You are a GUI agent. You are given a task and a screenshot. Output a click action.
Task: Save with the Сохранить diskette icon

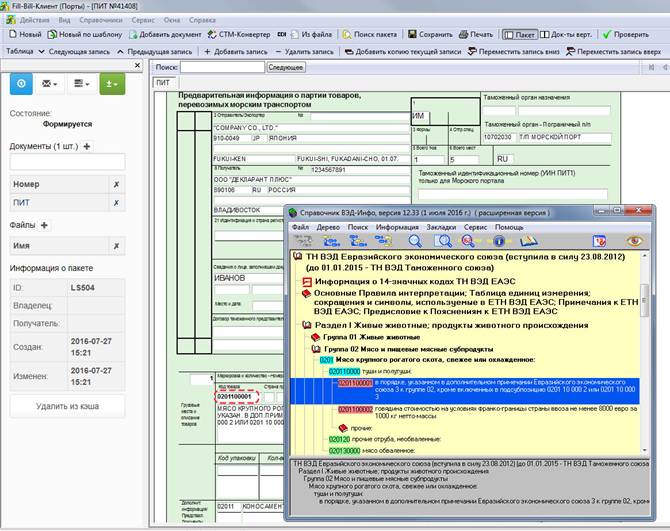[x=412, y=34]
